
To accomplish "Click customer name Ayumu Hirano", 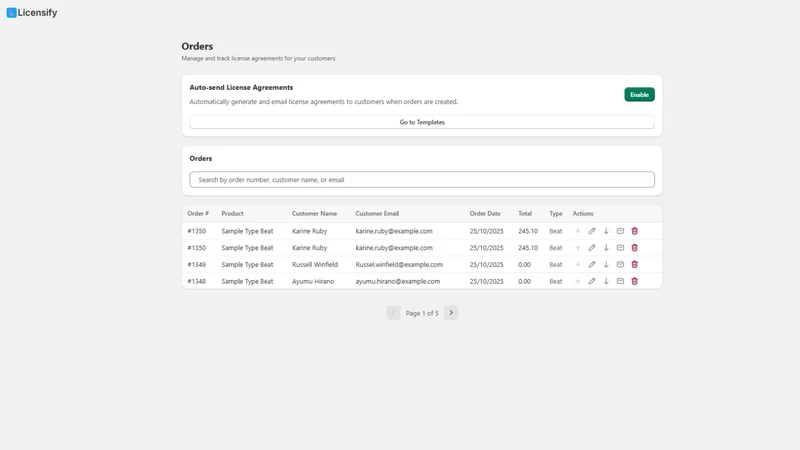I will point(313,281).
